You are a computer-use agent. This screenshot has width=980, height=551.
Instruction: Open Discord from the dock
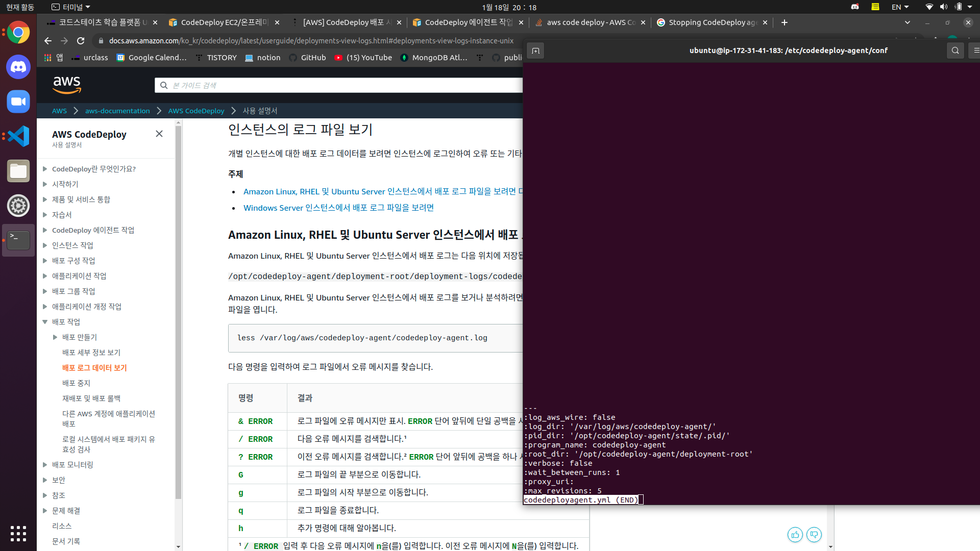click(18, 67)
